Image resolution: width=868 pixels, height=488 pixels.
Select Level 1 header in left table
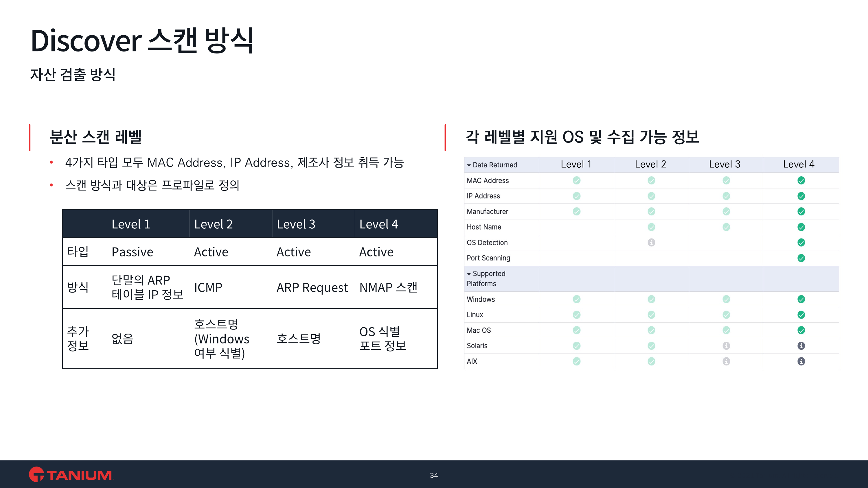(131, 224)
